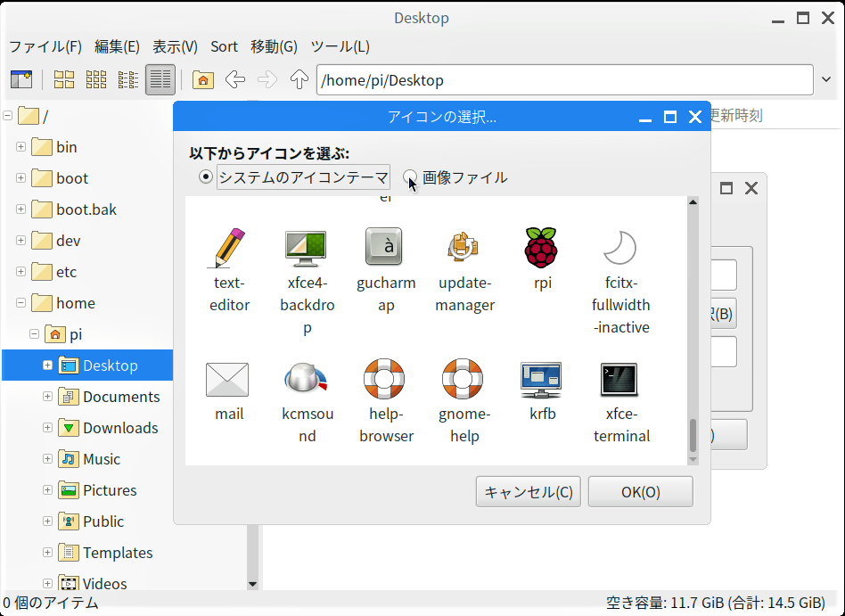Image resolution: width=845 pixels, height=616 pixels.
Task: Choose the mail envelope icon
Action: coord(228,380)
